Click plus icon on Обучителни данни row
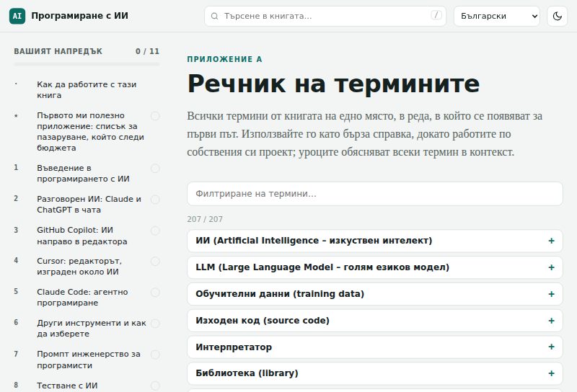Image resolution: width=577 pixels, height=392 pixels. coord(551,294)
